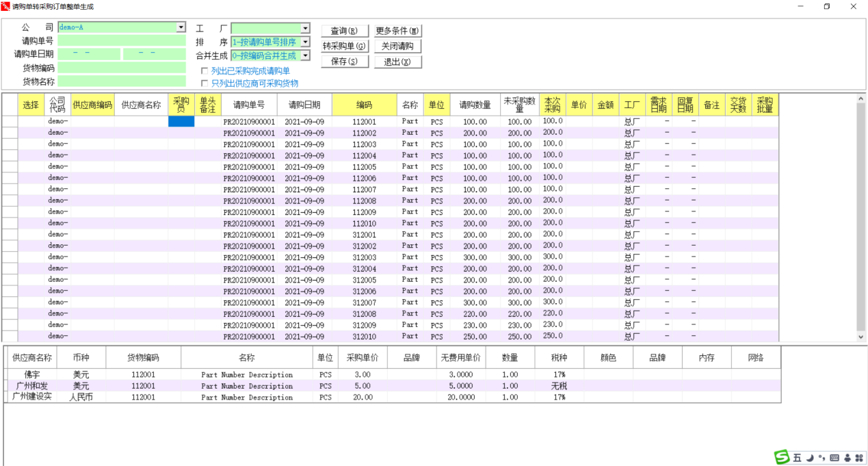This screenshot has height=466, width=868.
Task: Click the 无费用单价 header in lower table
Action: point(461,357)
